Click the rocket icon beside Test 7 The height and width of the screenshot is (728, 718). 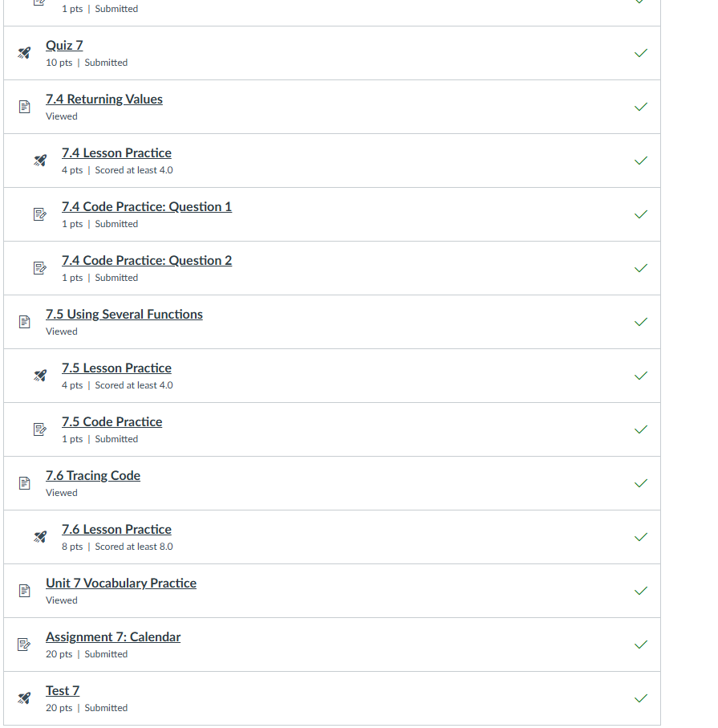tap(24, 698)
